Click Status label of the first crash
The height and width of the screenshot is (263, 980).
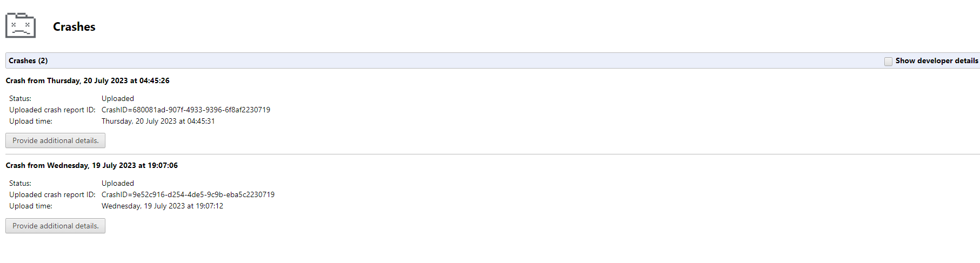pyautogui.click(x=20, y=98)
